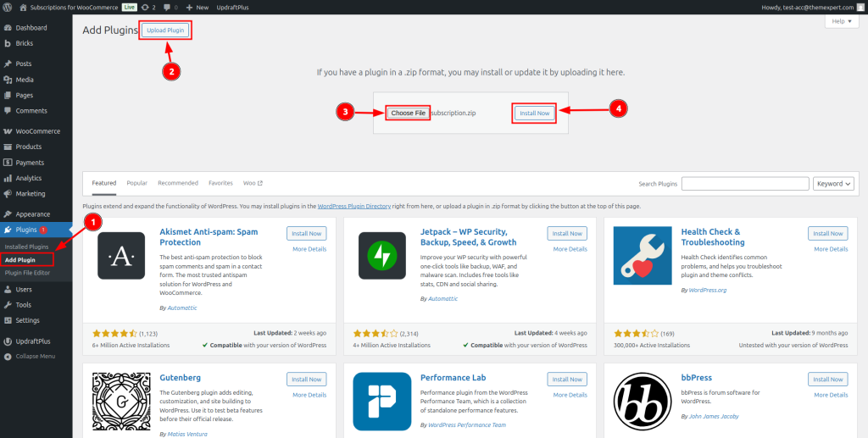Switch to the Favorites tab
This screenshot has height=438, width=868.
pos(220,183)
